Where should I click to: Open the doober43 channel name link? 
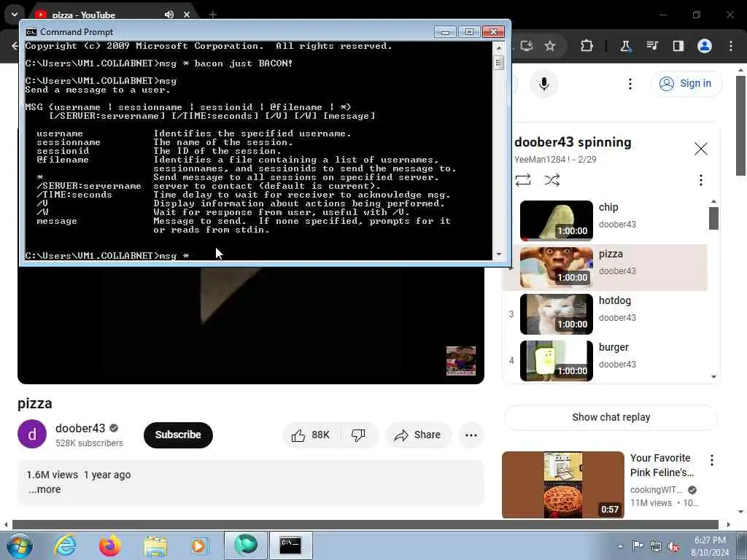coord(80,428)
